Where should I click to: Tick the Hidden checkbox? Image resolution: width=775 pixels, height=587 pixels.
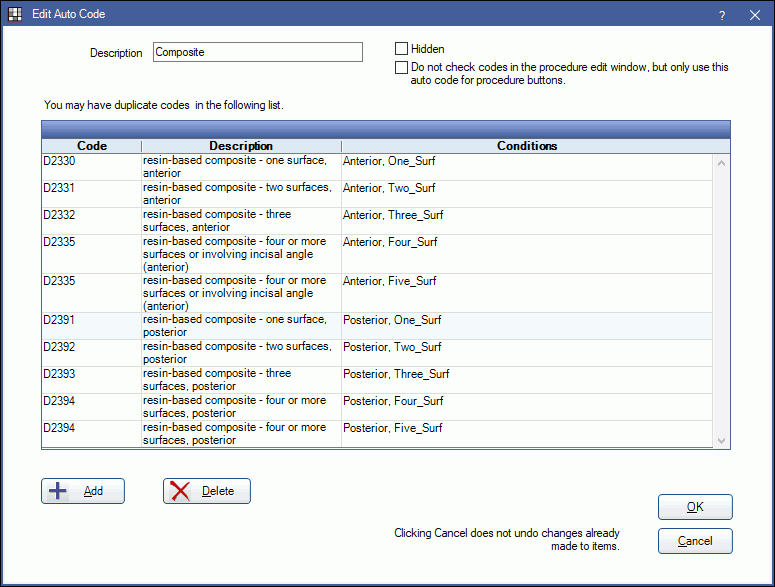[x=401, y=48]
